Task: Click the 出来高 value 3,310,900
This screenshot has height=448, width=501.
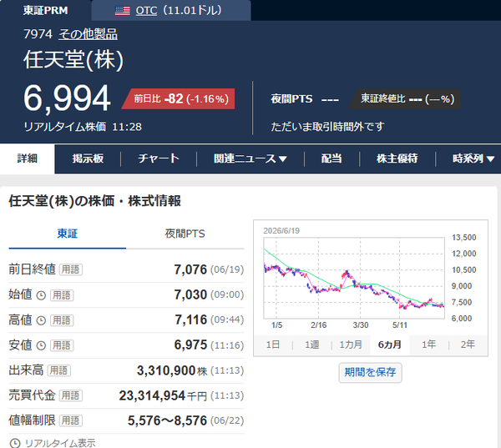Action: point(166,370)
